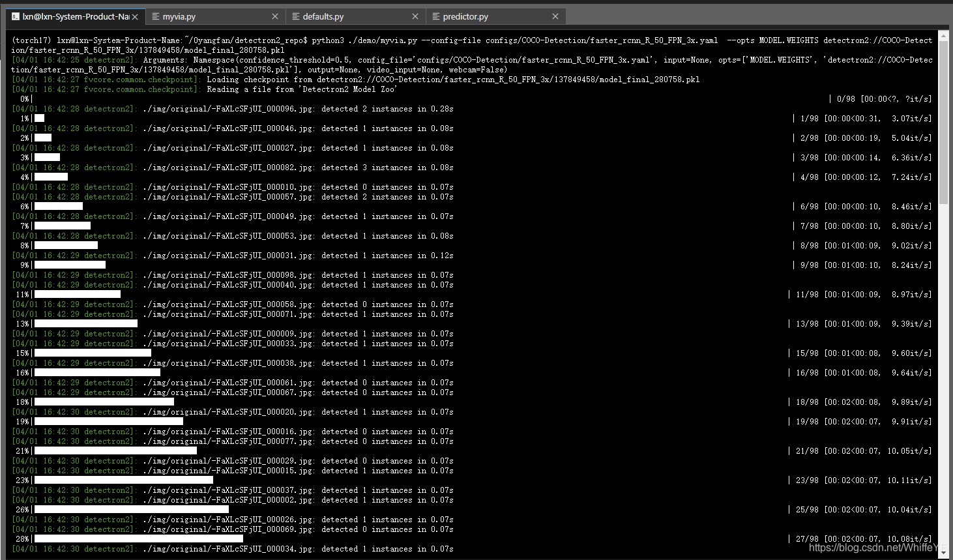Click the terminal icon on the lxn@lxn-System-Product tab

coord(16,16)
